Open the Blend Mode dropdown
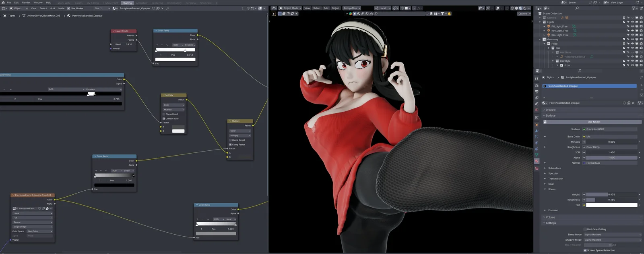This screenshot has height=254, width=644. pyautogui.click(x=612, y=235)
